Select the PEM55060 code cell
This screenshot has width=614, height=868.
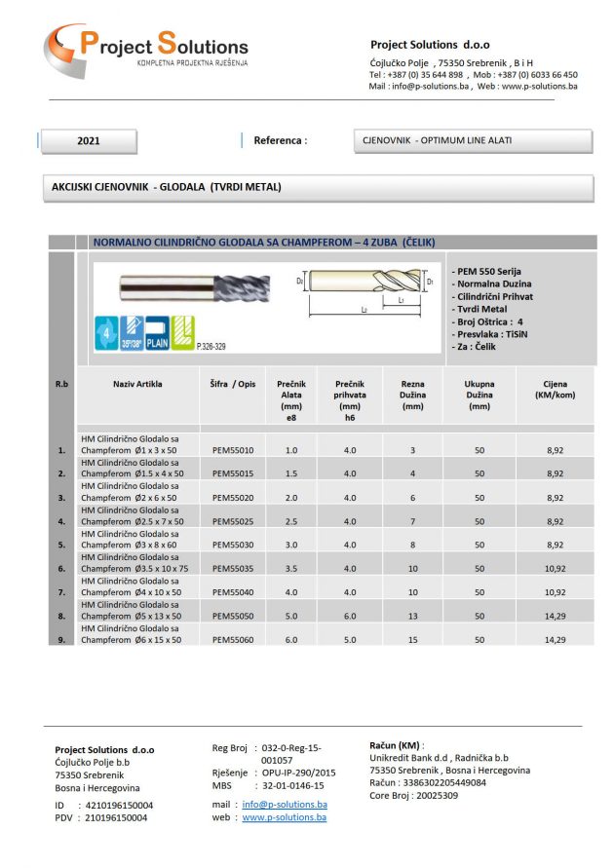tap(232, 640)
